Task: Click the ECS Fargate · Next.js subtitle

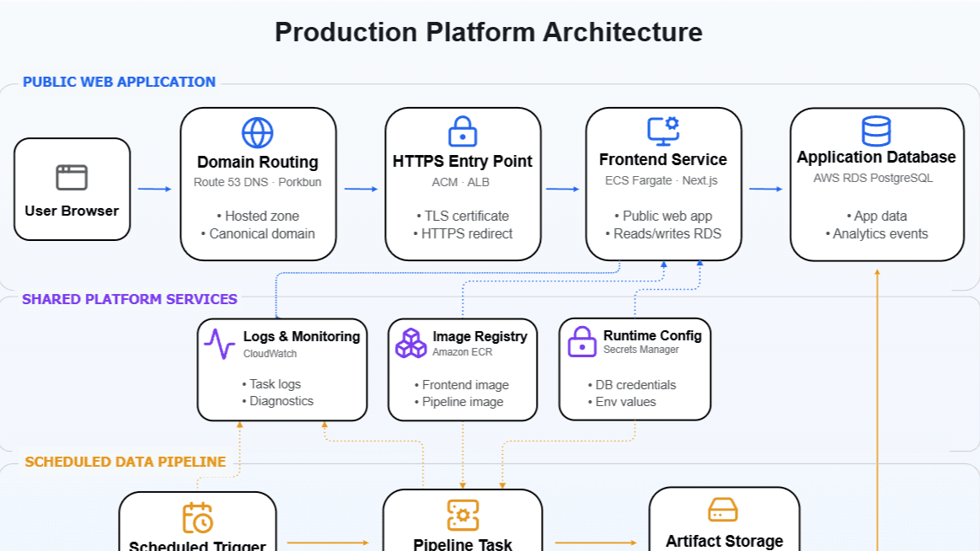Action: pos(661,180)
